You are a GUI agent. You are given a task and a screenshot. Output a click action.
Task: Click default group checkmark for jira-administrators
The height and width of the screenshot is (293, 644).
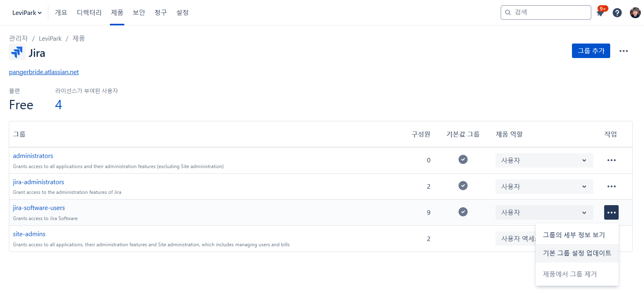point(463,185)
